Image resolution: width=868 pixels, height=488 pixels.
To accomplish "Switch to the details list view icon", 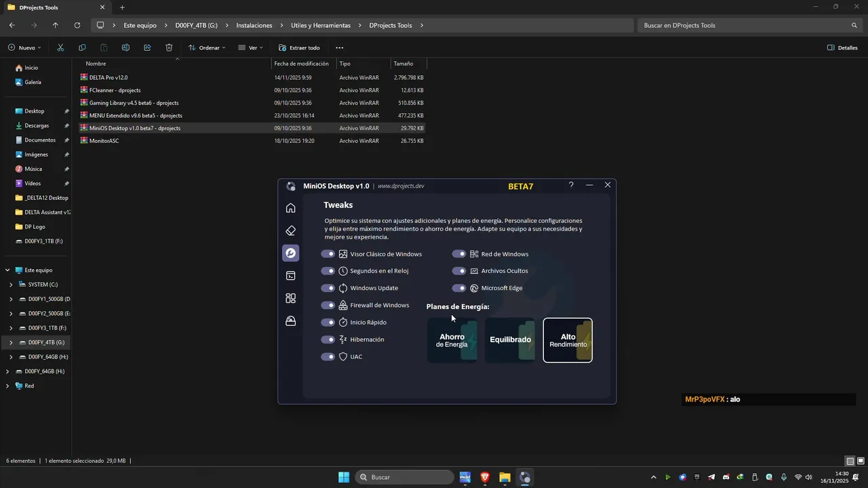I will [x=850, y=461].
